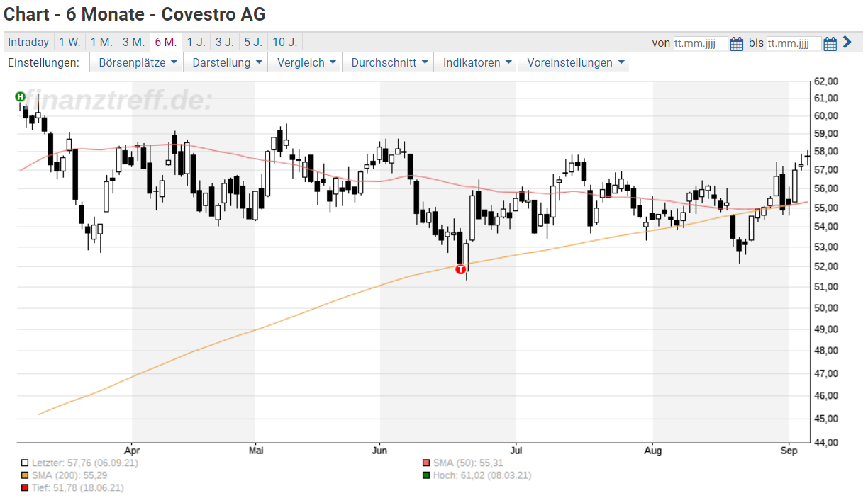
Task: Select the 5 J. time range tab
Action: click(253, 43)
